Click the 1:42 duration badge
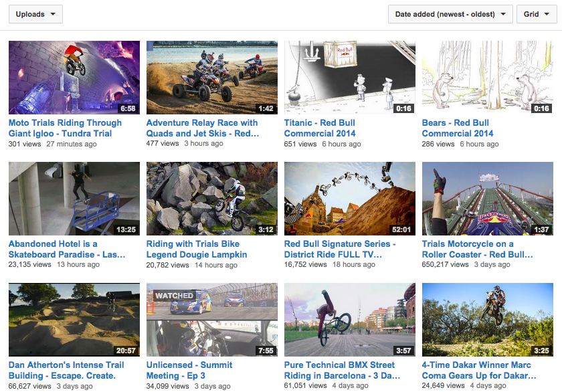 pos(266,108)
